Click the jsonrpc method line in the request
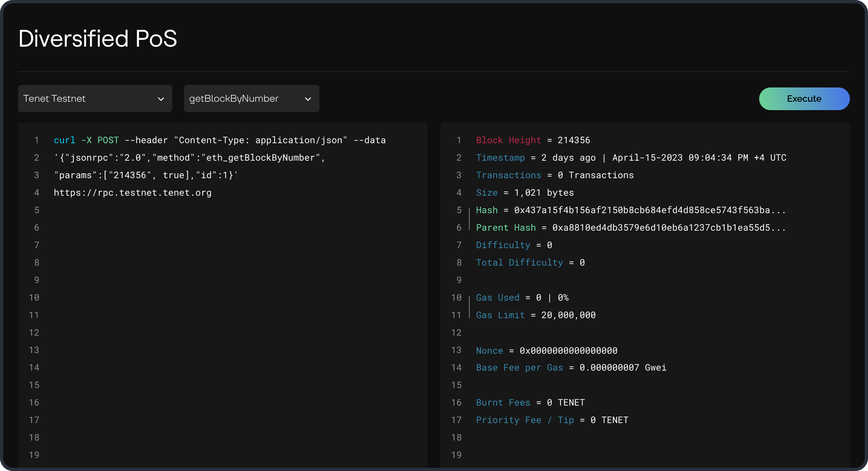The image size is (868, 471). pyautogui.click(x=189, y=158)
